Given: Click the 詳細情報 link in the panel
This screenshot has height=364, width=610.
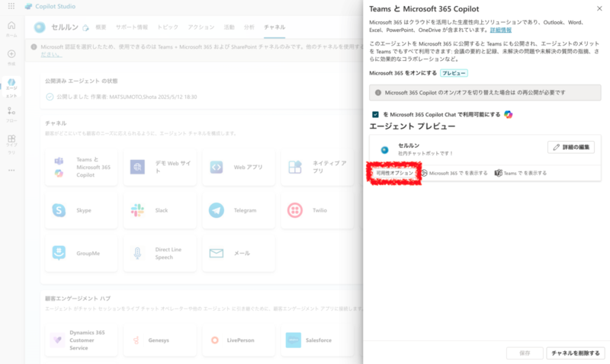Looking at the screenshot, I should click(501, 30).
